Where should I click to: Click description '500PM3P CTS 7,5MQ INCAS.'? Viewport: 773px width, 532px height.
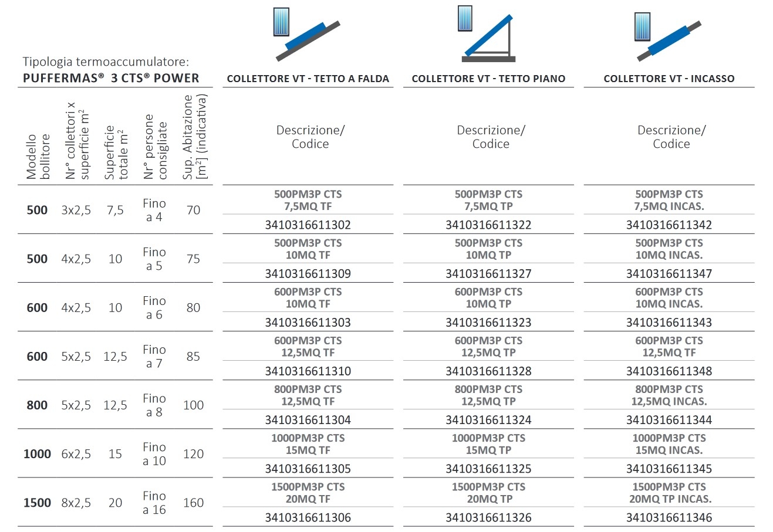coord(669,200)
